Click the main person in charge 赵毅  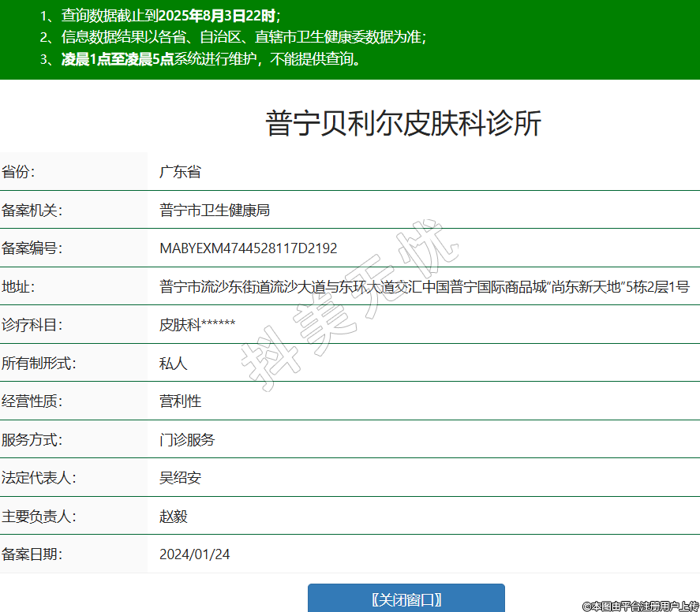point(174,517)
